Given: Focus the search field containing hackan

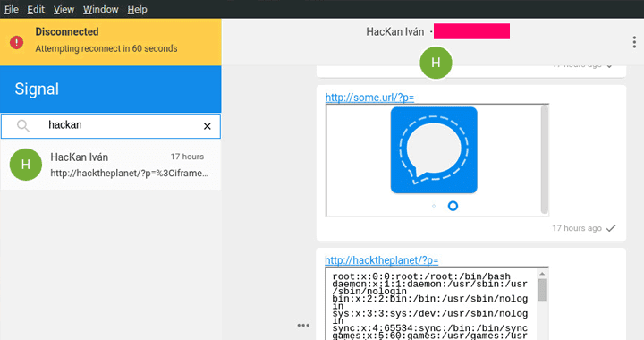Looking at the screenshot, I should tap(111, 125).
